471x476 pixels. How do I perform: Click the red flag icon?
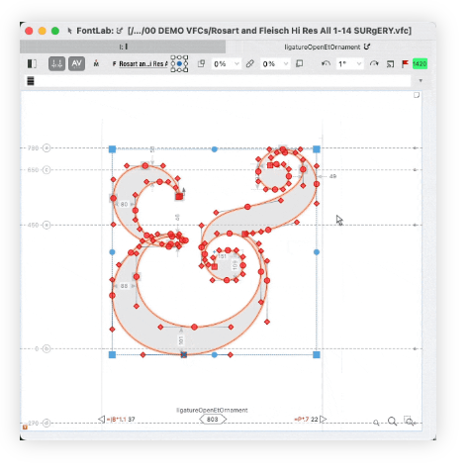tap(405, 63)
